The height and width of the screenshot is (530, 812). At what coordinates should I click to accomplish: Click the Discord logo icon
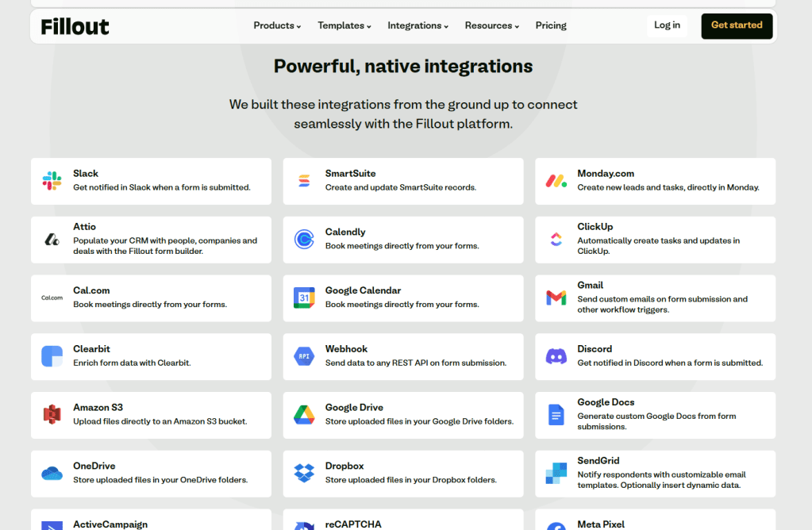(556, 356)
